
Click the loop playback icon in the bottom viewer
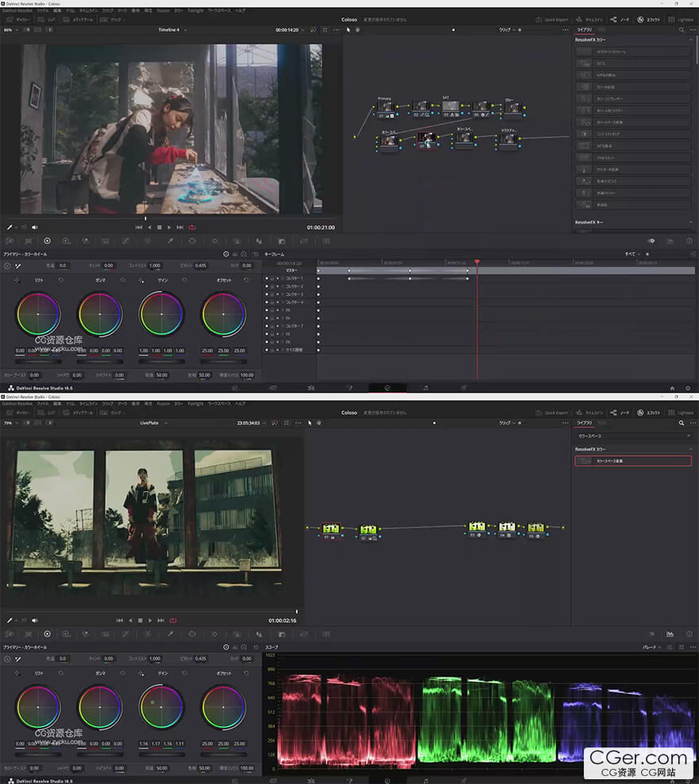pos(172,620)
